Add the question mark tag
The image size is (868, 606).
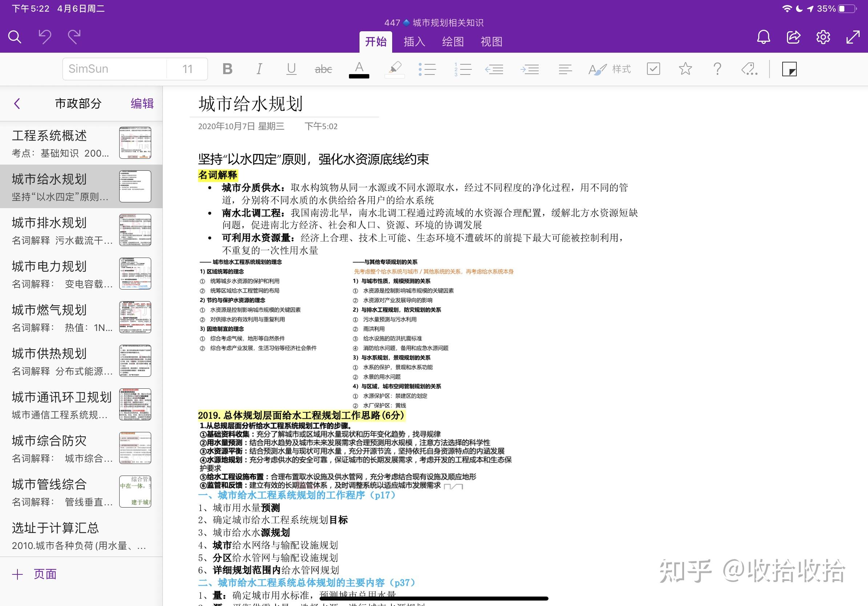coord(717,69)
